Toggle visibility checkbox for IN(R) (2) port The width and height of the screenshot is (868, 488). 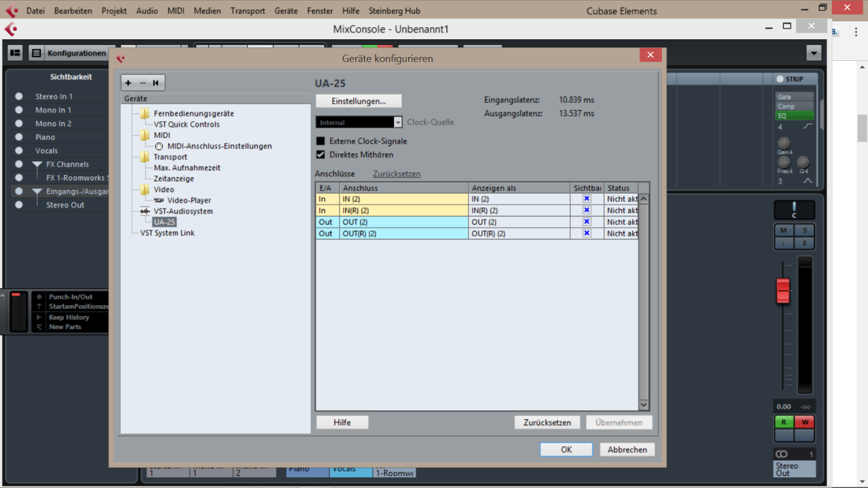point(587,210)
